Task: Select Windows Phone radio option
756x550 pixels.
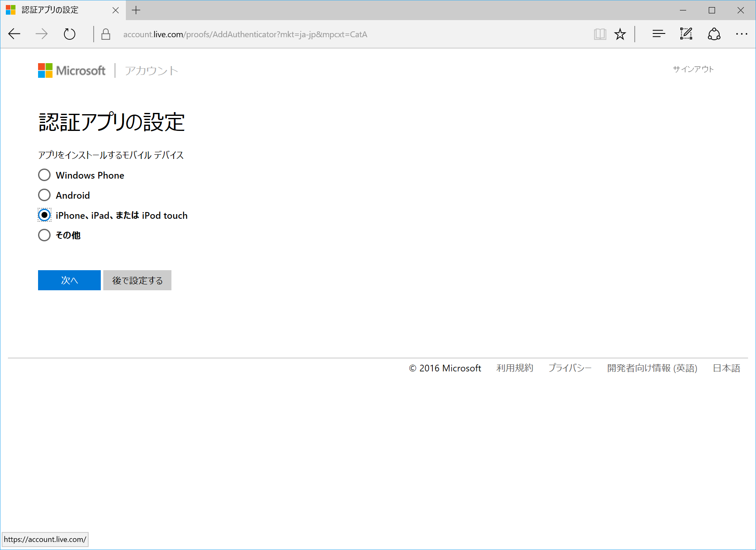Action: point(44,175)
